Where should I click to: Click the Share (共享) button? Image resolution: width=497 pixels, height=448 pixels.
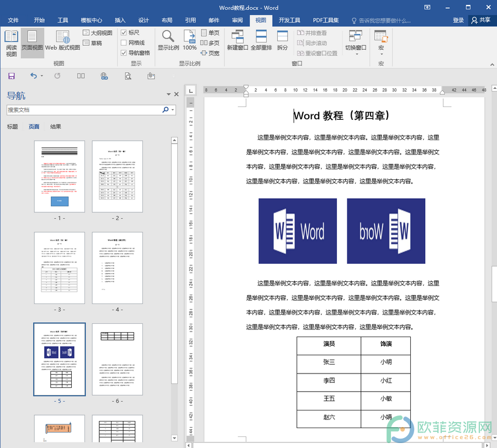tap(481, 20)
